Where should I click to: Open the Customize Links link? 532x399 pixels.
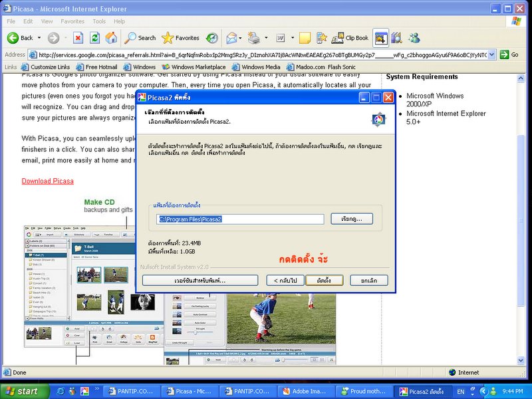point(45,67)
